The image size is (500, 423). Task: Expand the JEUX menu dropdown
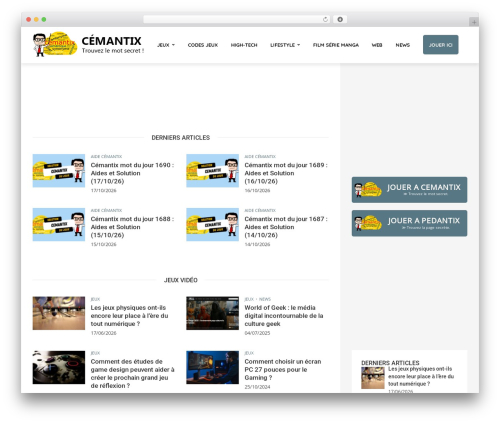tap(166, 45)
